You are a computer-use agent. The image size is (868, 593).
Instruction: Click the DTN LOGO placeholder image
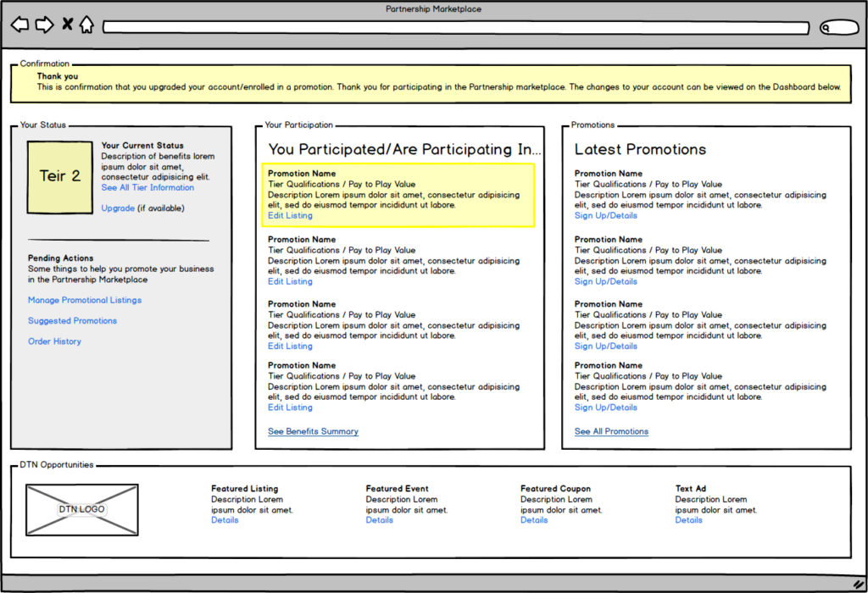click(81, 509)
